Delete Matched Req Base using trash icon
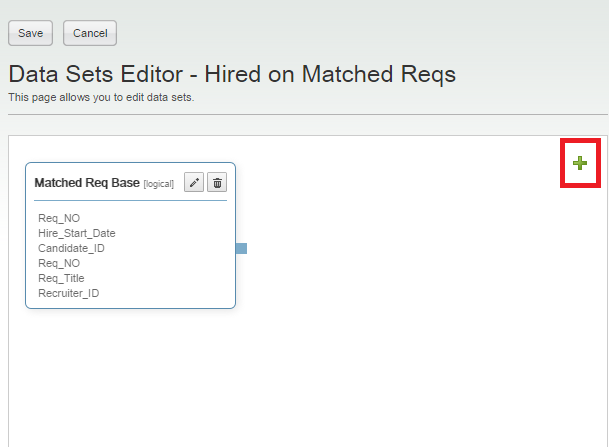609x447 pixels. tap(217, 182)
